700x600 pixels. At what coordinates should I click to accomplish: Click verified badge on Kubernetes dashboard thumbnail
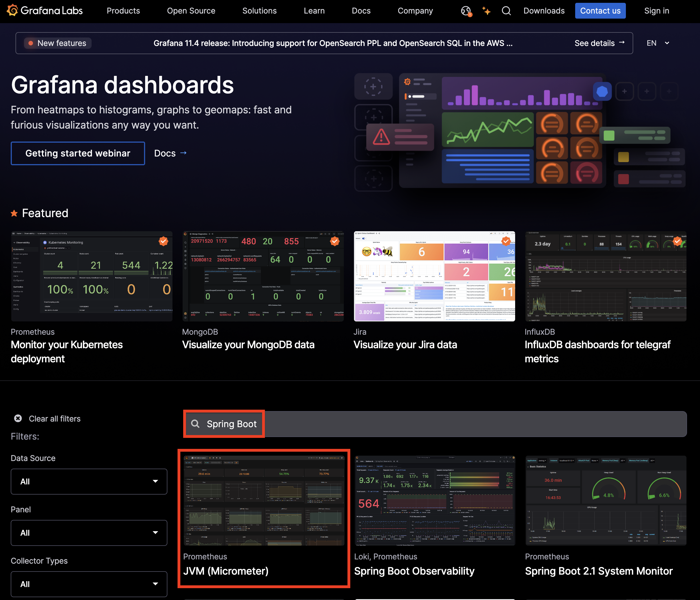pyautogui.click(x=163, y=241)
